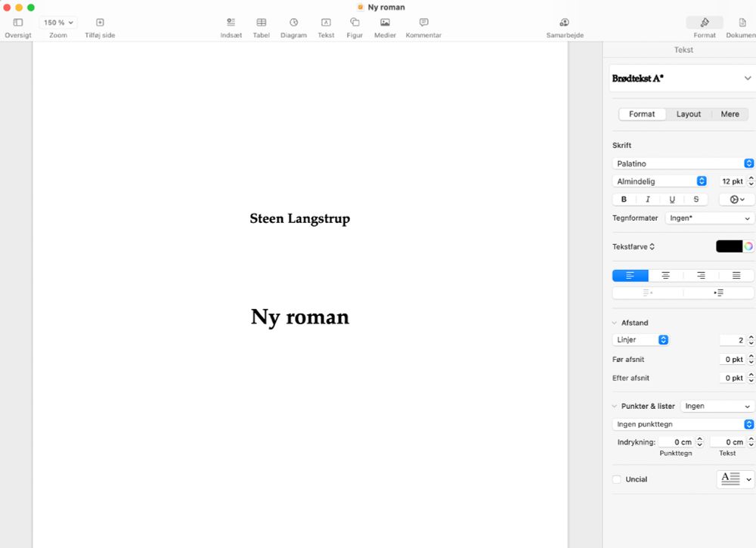
Task: Click the decrease indent button
Action: pos(648,293)
